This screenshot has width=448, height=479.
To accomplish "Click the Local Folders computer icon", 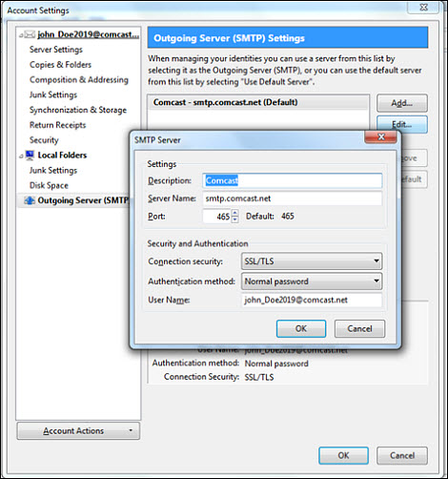I will click(30, 156).
